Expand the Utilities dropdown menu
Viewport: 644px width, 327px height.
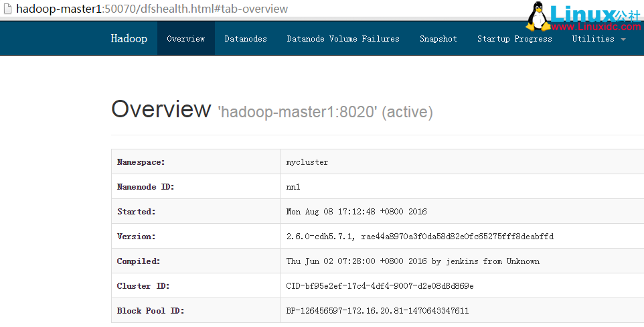point(599,39)
